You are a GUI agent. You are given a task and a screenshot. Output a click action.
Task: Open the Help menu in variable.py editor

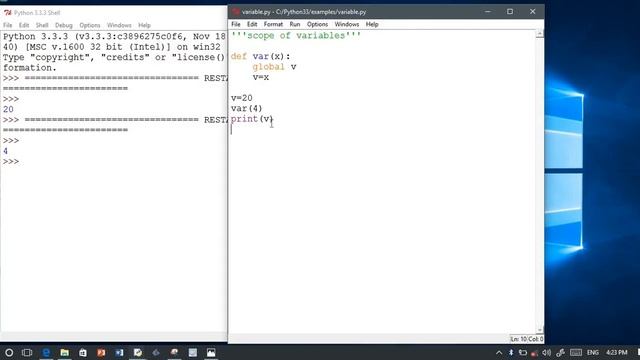tap(372, 24)
